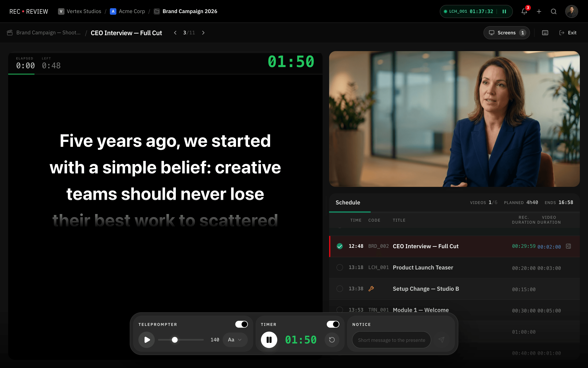
Task: Open Brand Campaign 2026 folder breadcrumb
Action: click(186, 11)
